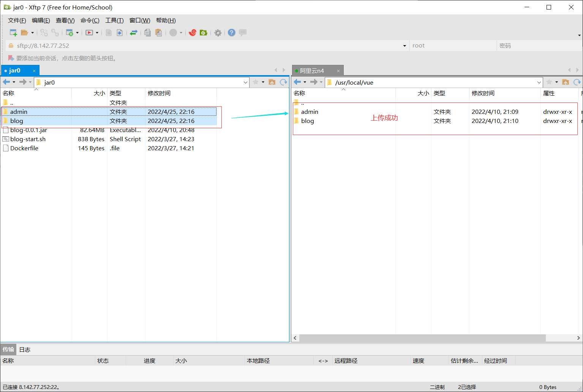
Task: Sort remote files by 属性 column
Action: coord(559,93)
